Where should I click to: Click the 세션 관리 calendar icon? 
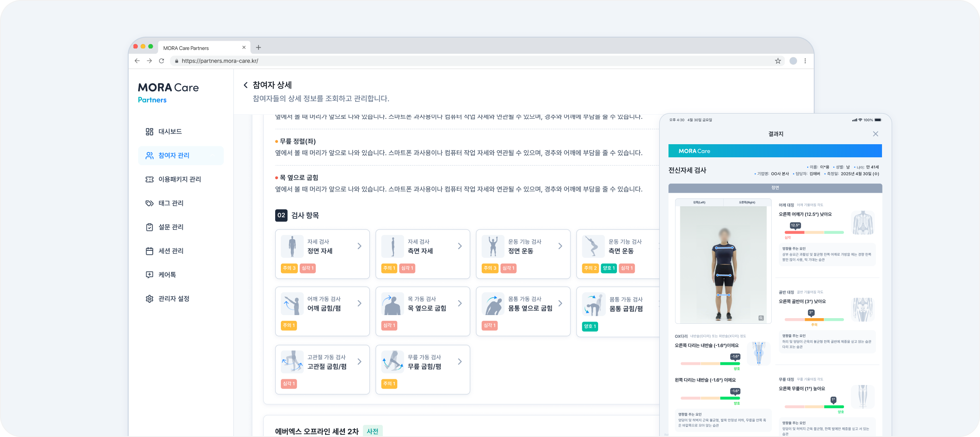150,251
